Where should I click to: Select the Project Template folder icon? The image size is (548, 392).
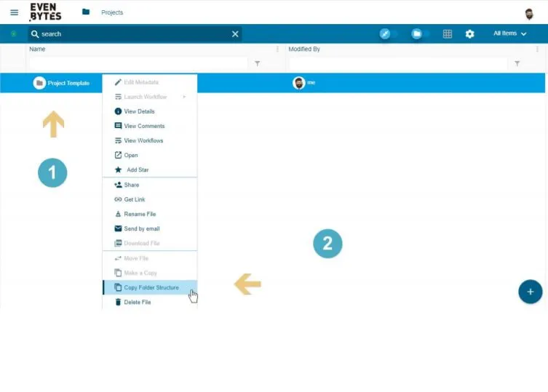coord(39,83)
